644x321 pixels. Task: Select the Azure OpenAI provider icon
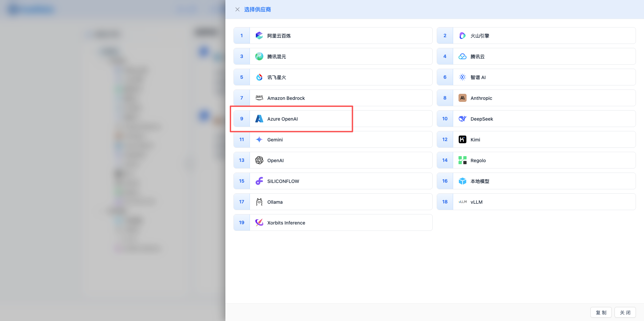coord(259,119)
